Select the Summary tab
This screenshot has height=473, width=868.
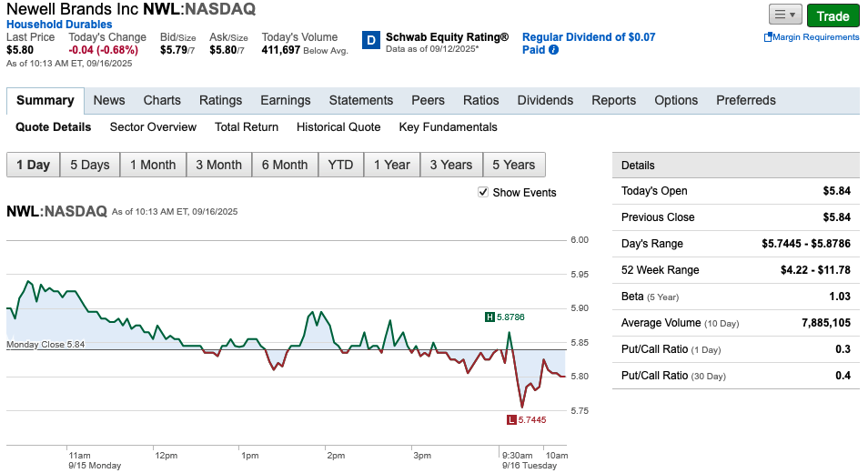point(45,100)
